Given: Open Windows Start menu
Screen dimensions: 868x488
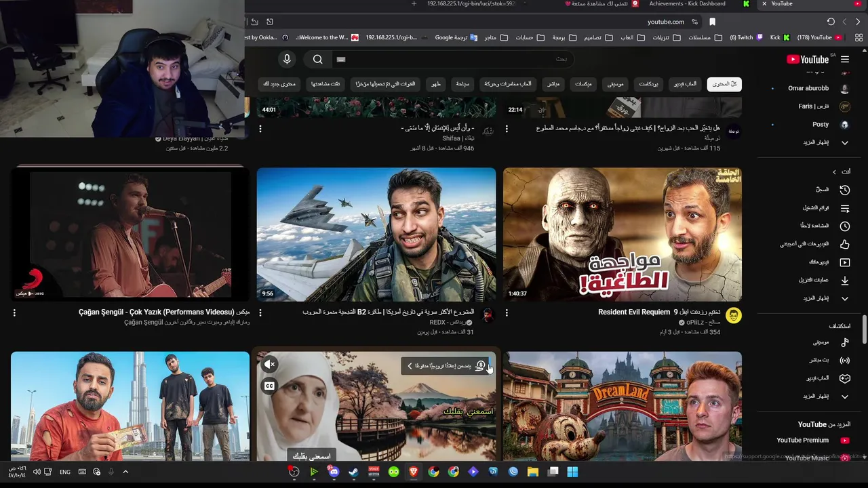Looking at the screenshot, I should (572, 472).
